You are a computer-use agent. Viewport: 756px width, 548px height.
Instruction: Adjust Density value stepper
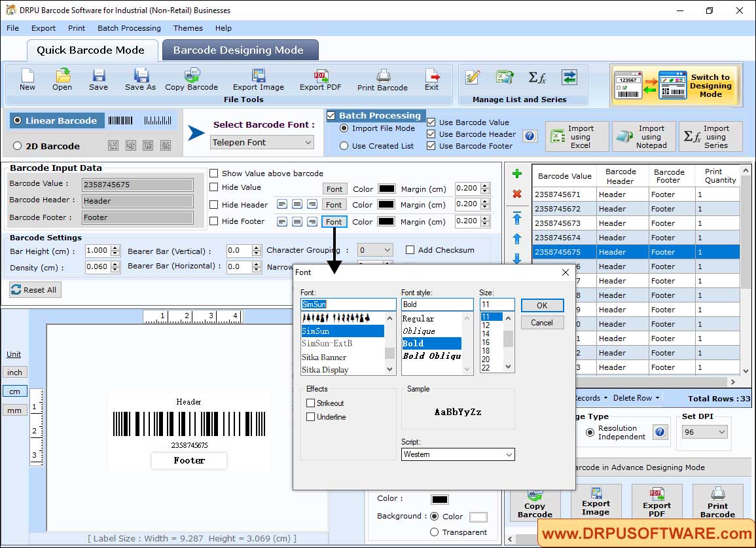pos(115,266)
